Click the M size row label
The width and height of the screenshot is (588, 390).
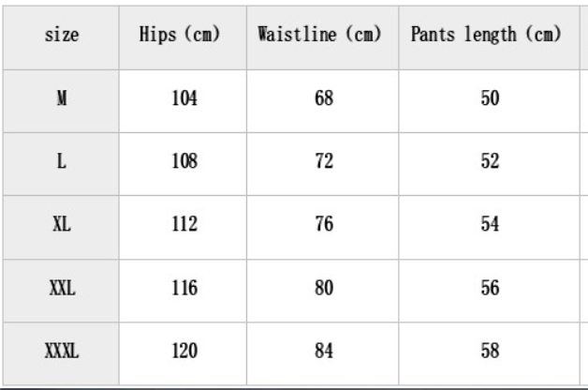tap(62, 99)
